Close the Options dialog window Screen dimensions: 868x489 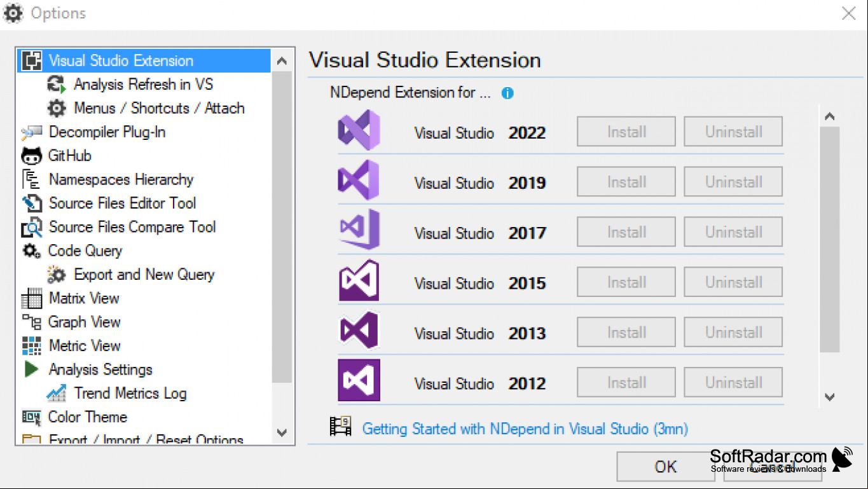849,13
